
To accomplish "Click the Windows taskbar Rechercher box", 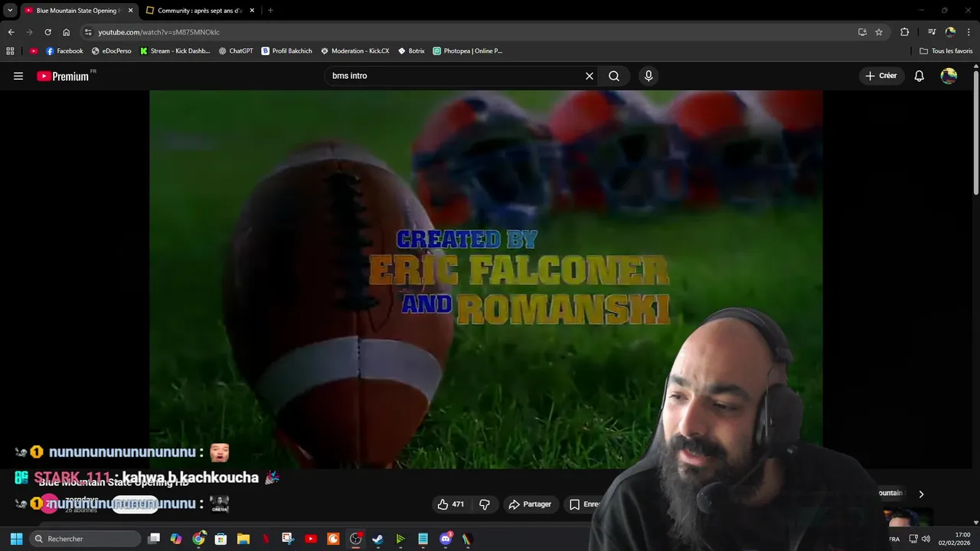I will [x=85, y=539].
